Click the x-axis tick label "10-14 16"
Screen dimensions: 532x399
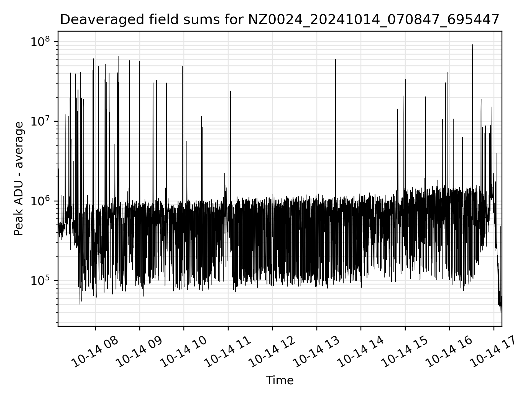(x=449, y=352)
